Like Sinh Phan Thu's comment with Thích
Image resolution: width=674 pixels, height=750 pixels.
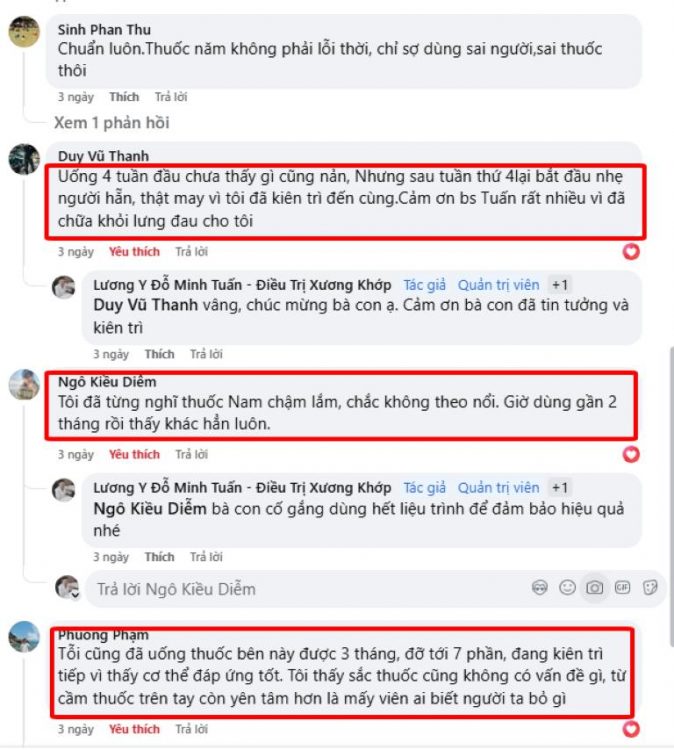[x=124, y=97]
